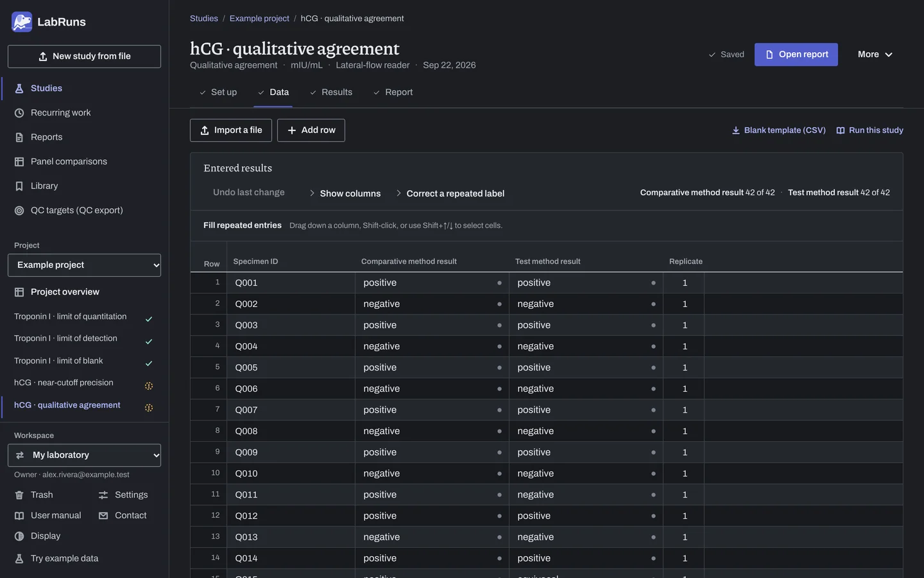Open the My laboratory workspace dropdown

point(84,455)
